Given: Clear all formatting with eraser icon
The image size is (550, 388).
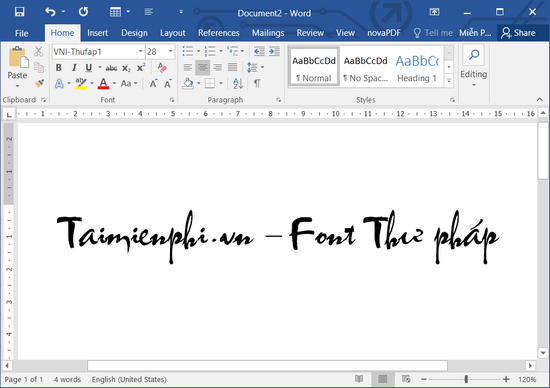Looking at the screenshot, I should click(162, 67).
